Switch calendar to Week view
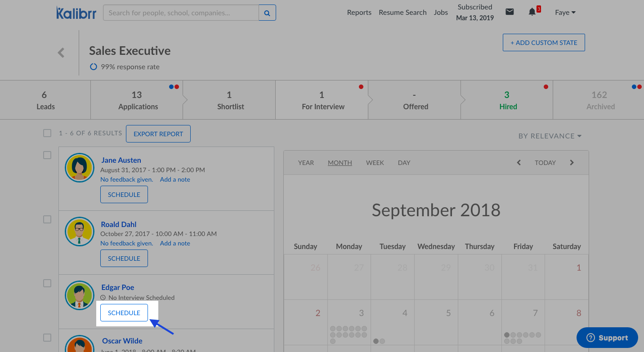 coord(375,163)
